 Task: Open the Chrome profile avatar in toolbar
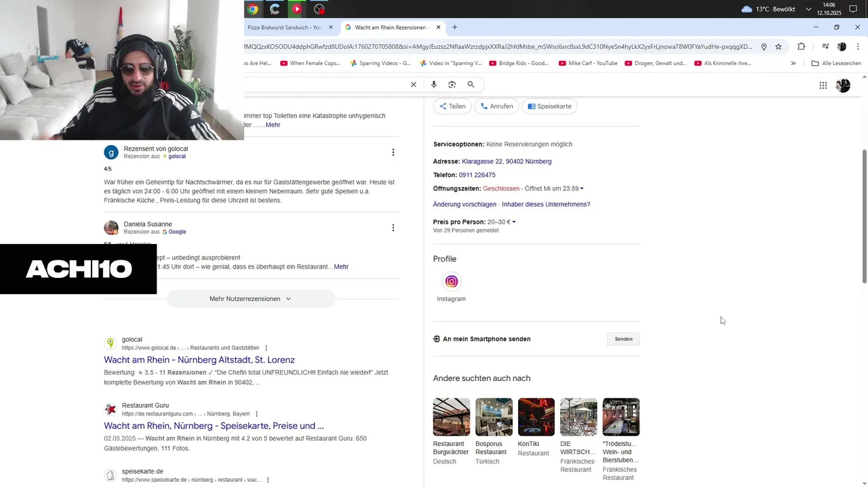842,47
